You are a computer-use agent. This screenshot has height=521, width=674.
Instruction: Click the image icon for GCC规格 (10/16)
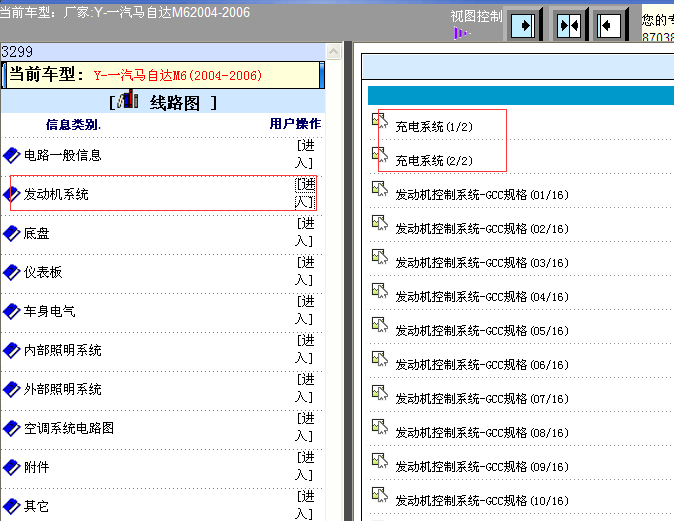click(380, 494)
